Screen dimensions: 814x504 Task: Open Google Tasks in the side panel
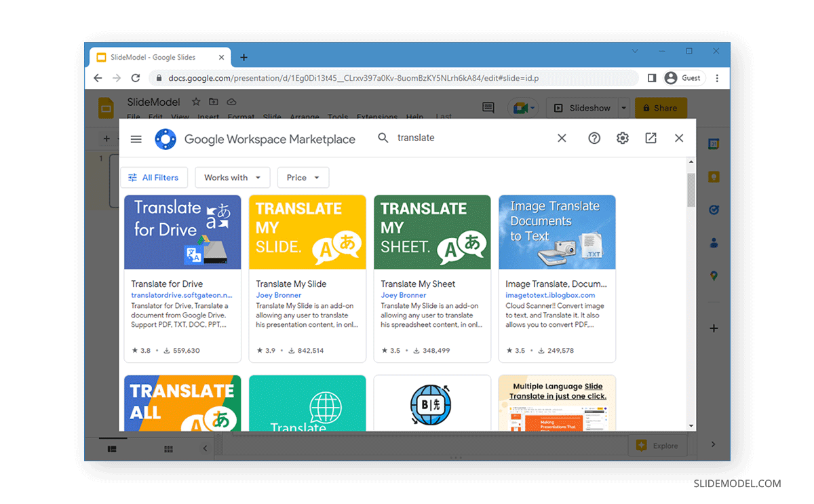(x=714, y=210)
